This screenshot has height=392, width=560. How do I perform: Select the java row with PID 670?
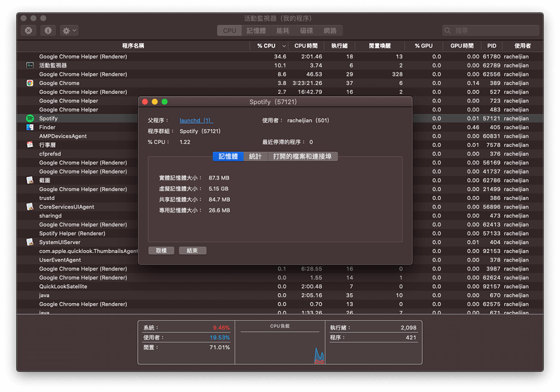(280, 295)
